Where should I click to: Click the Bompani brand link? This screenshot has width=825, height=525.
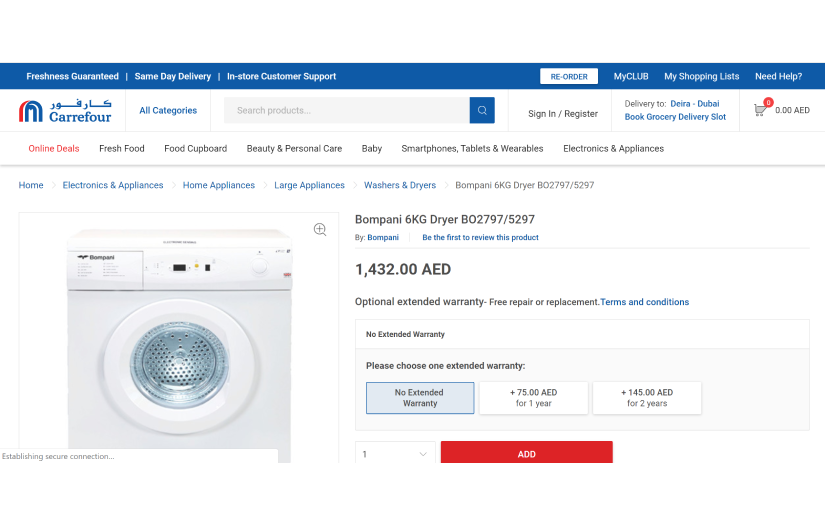click(x=383, y=237)
